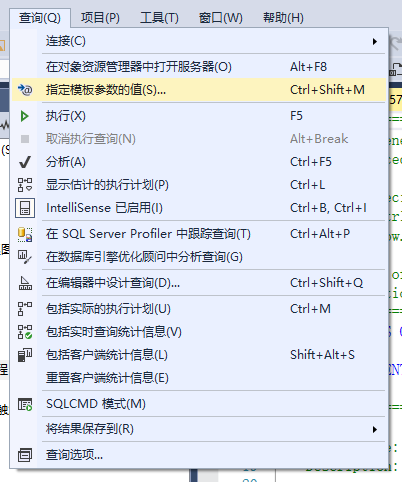This screenshot has height=482, width=402.
Task: Open the 窗口(W) menu
Action: click(221, 18)
